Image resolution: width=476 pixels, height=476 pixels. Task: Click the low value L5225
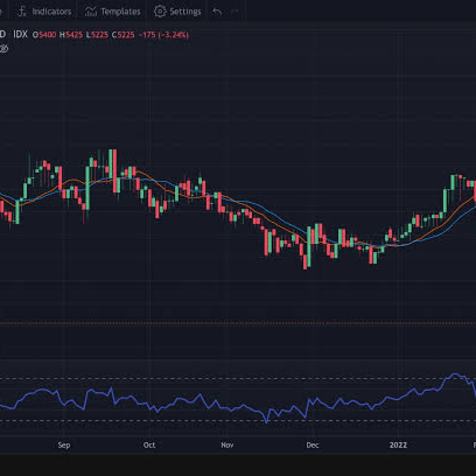[x=97, y=35]
